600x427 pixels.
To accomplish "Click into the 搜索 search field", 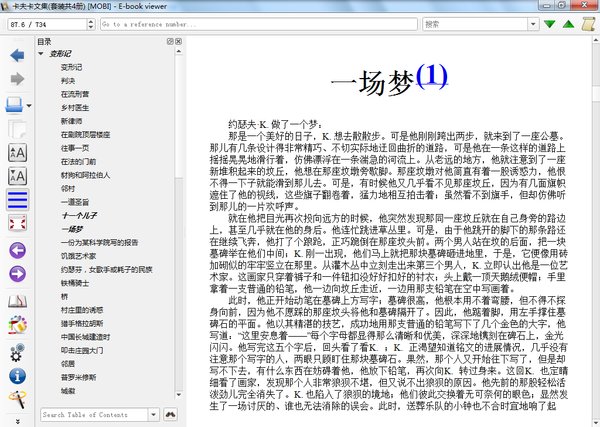I will click(x=475, y=24).
